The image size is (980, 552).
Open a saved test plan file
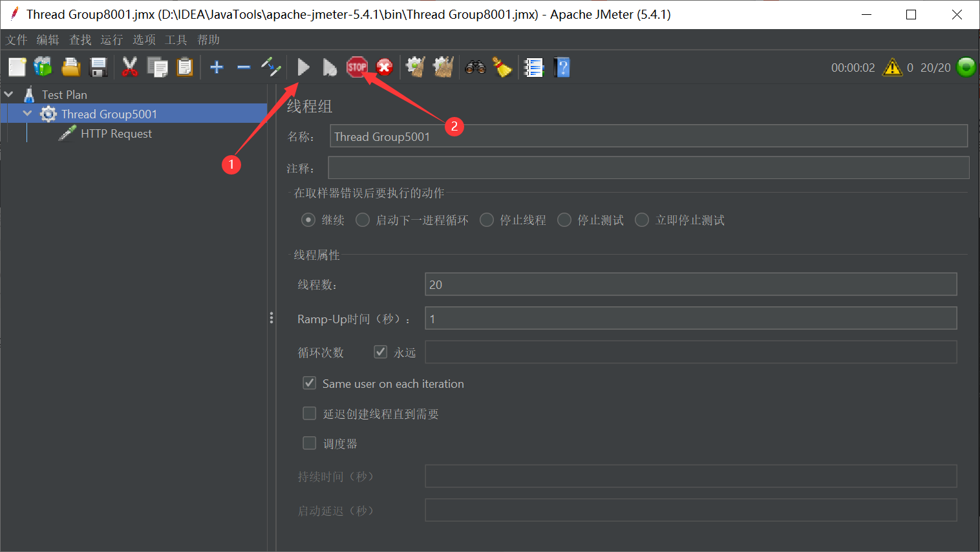[x=69, y=67]
